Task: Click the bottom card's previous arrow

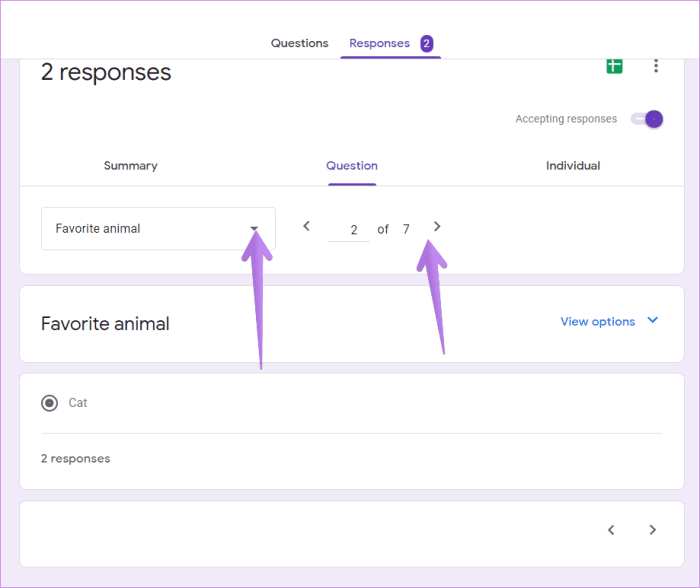Action: coord(611,530)
